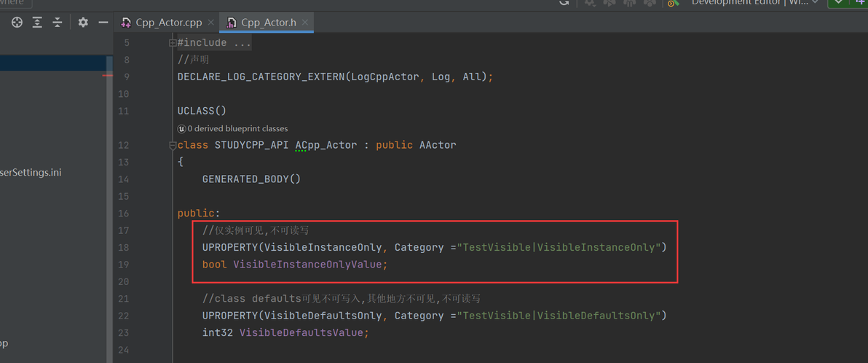Viewport: 868px width, 363px height.
Task: Click the ACpp_Actor class name
Action: click(325, 145)
